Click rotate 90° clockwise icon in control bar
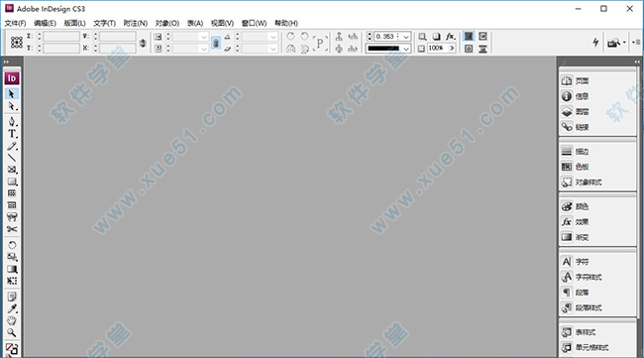This screenshot has width=644, height=358. pos(290,36)
